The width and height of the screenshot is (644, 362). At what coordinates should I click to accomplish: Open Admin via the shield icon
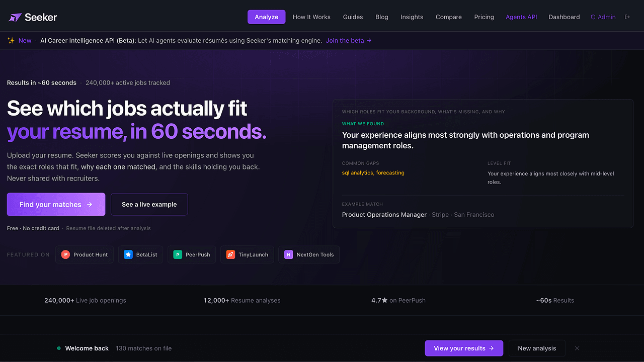[593, 17]
